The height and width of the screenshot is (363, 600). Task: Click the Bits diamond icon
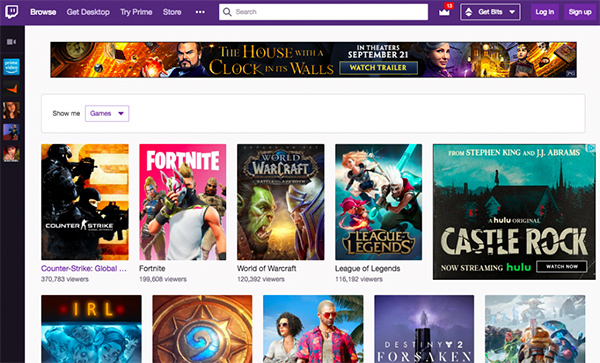pos(469,12)
